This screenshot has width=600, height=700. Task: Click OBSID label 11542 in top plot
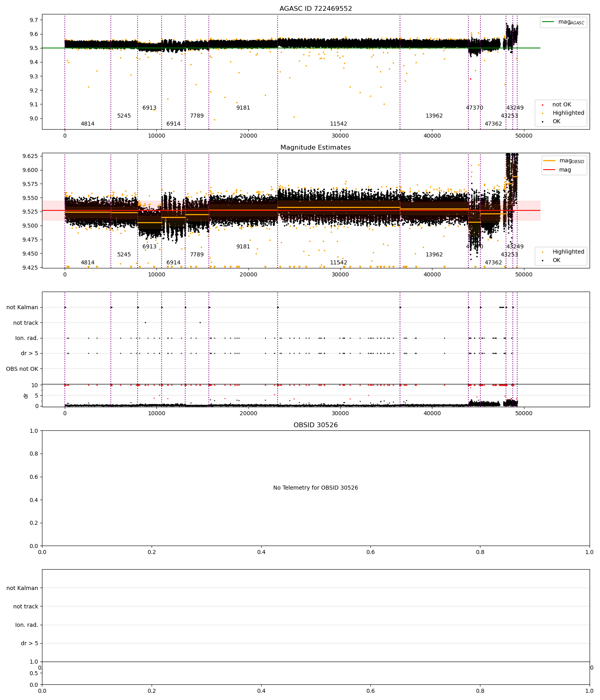338,124
